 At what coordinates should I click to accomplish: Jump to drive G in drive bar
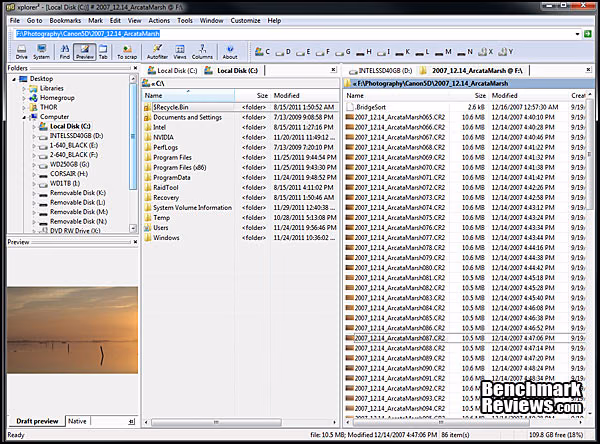click(343, 52)
